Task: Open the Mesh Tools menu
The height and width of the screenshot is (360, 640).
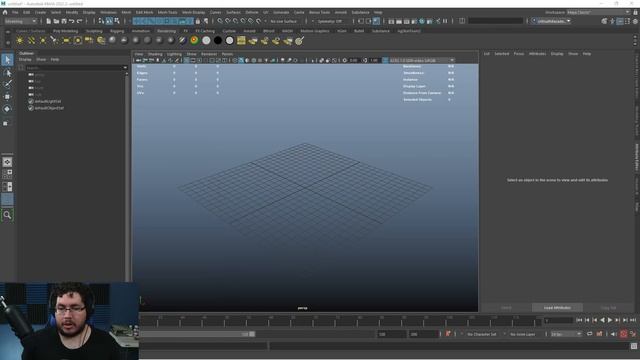Action: click(167, 13)
